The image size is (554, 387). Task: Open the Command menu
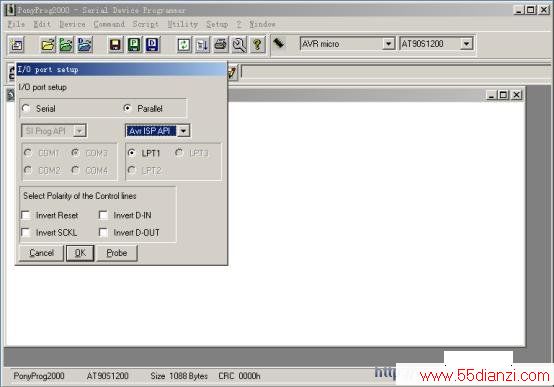[109, 24]
